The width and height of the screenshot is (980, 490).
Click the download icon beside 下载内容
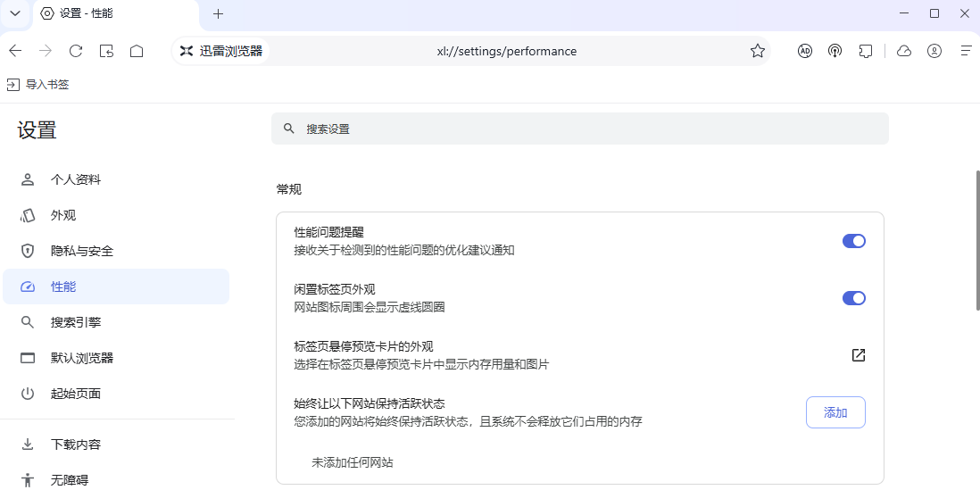(28, 444)
